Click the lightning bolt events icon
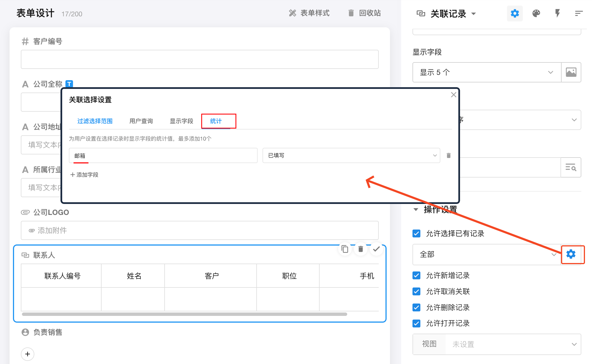The width and height of the screenshot is (592, 364). (x=557, y=14)
